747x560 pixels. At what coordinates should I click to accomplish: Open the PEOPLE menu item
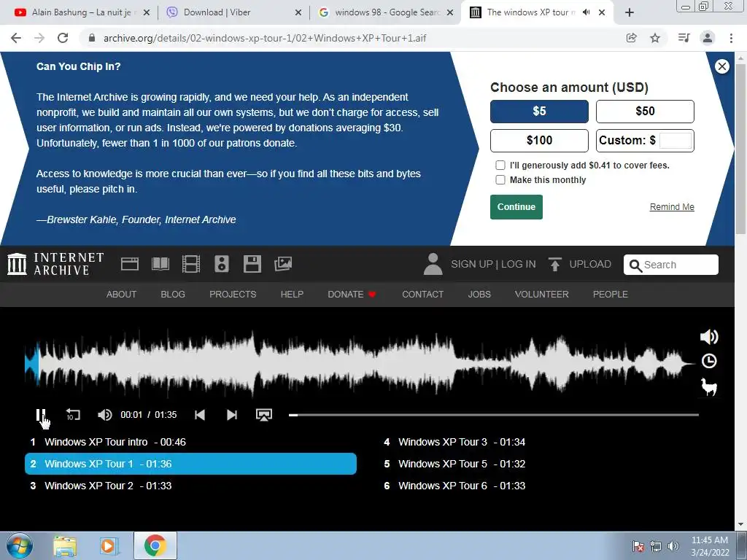611,295
